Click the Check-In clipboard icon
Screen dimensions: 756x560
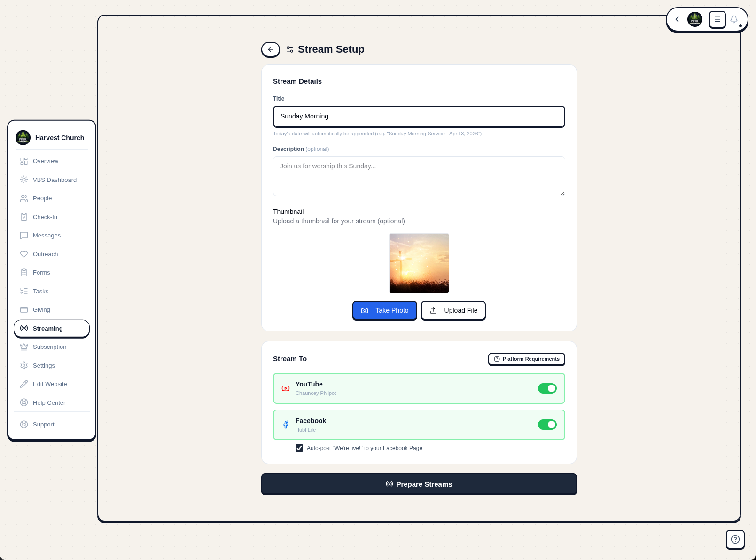(x=24, y=217)
